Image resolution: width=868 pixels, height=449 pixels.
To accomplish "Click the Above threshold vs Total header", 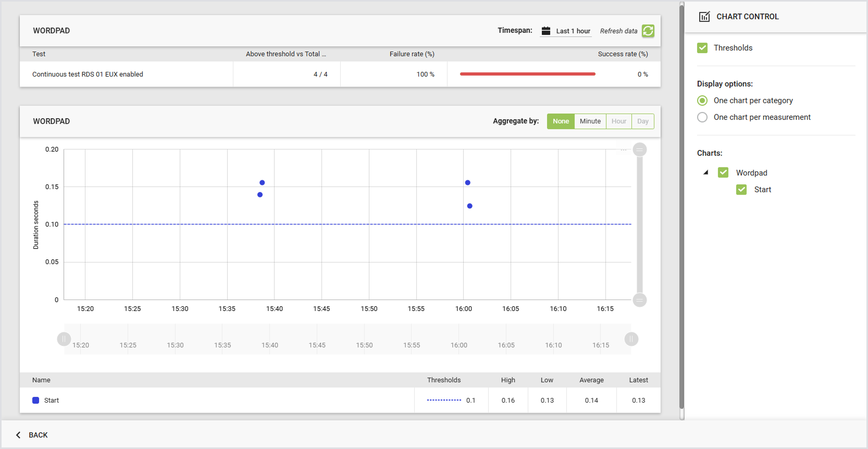I will (286, 54).
